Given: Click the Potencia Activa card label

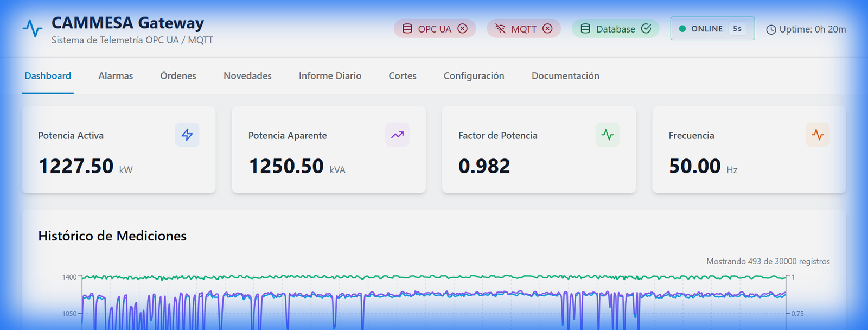Looking at the screenshot, I should (x=71, y=136).
